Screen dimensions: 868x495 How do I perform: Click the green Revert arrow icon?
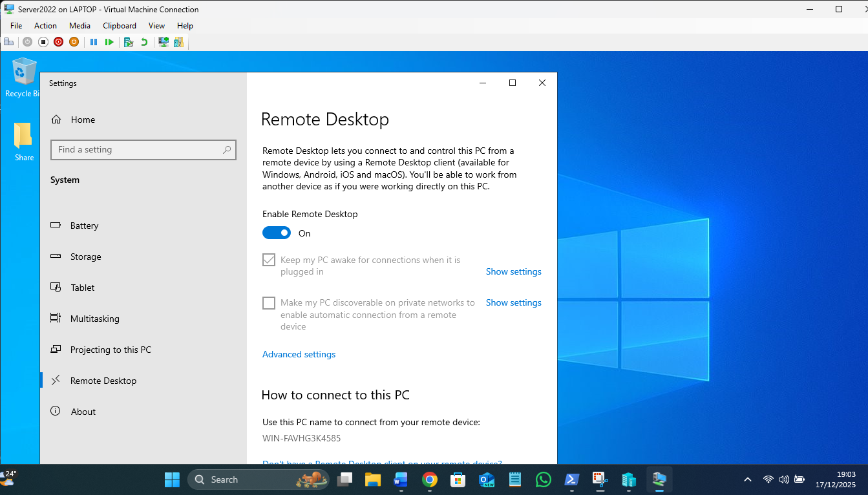click(144, 42)
